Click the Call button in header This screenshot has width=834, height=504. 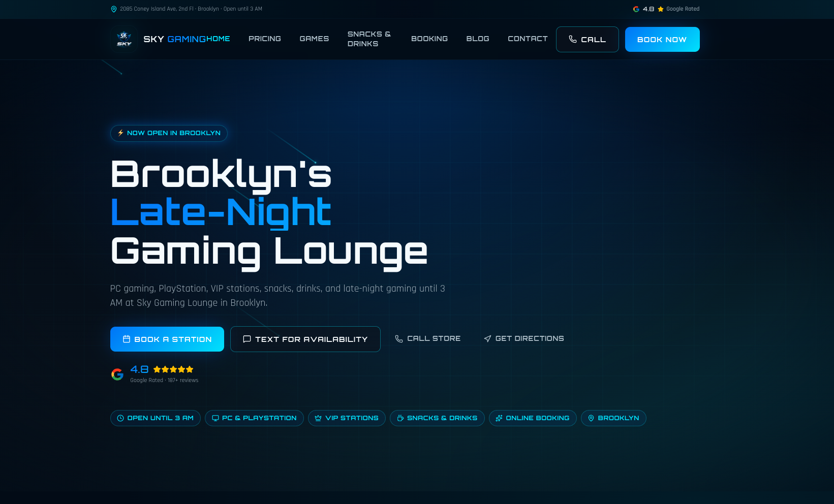click(588, 39)
